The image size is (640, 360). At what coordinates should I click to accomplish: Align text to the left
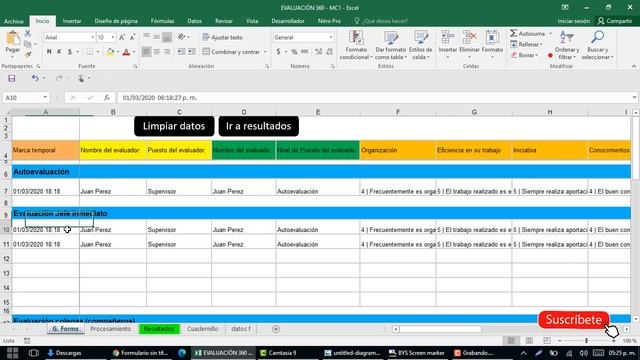point(146,52)
